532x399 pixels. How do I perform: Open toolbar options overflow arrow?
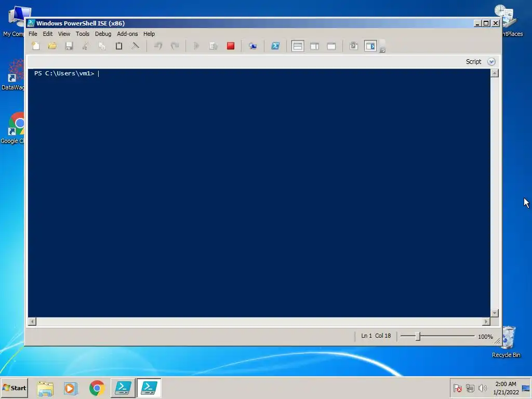click(x=382, y=50)
